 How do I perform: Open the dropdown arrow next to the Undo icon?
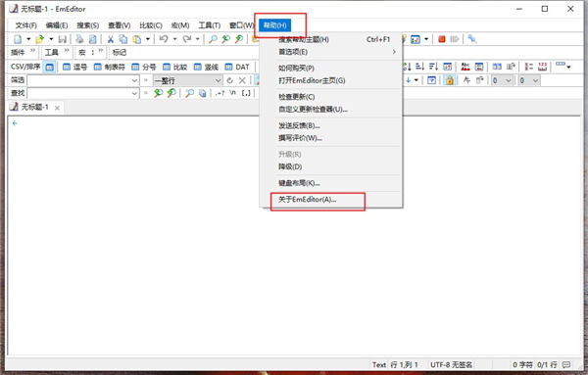click(x=174, y=39)
